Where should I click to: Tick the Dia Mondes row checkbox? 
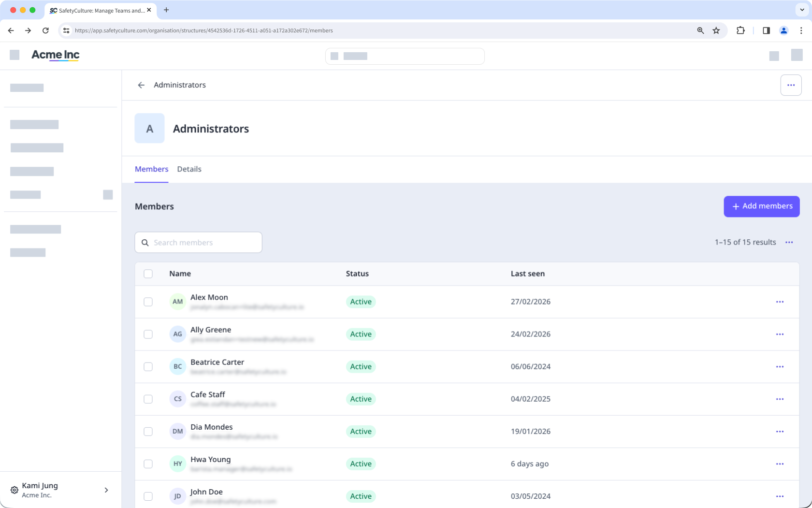148,431
